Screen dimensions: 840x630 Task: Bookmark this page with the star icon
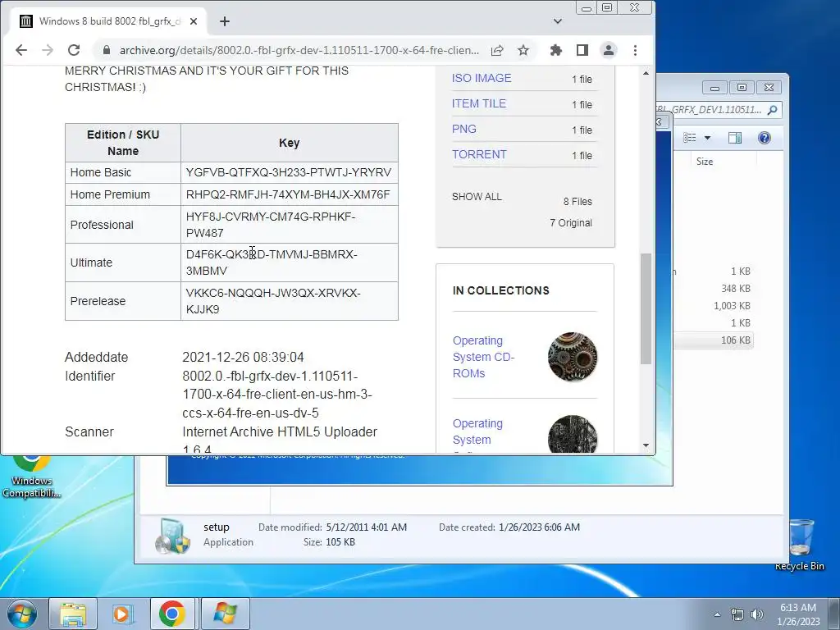523,50
